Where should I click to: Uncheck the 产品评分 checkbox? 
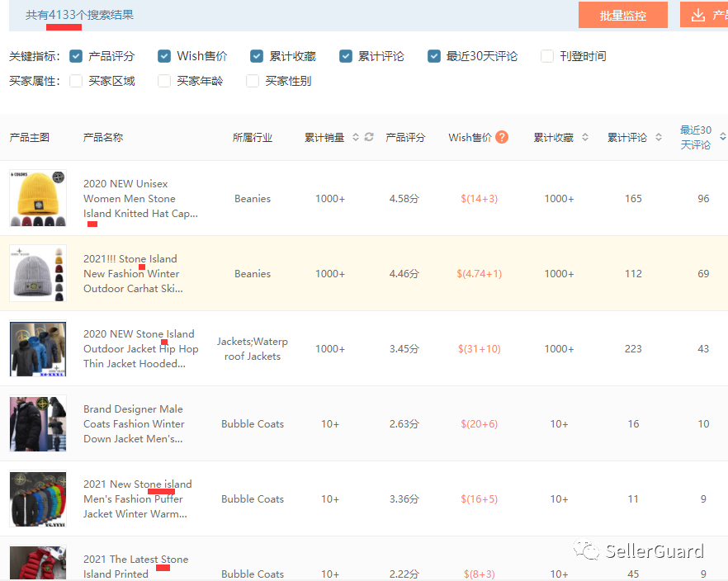[x=76, y=56]
